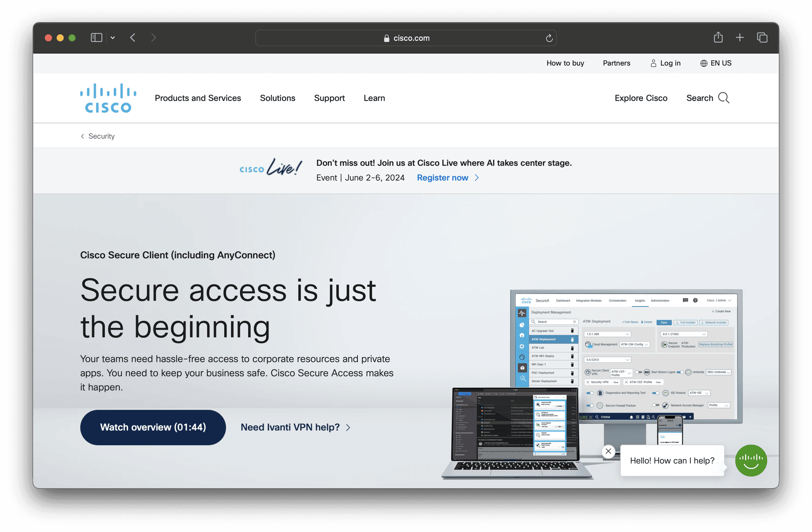Screen dimensions: 812x532
Task: Switch to the Insights tab in SecureX
Action: click(x=640, y=301)
